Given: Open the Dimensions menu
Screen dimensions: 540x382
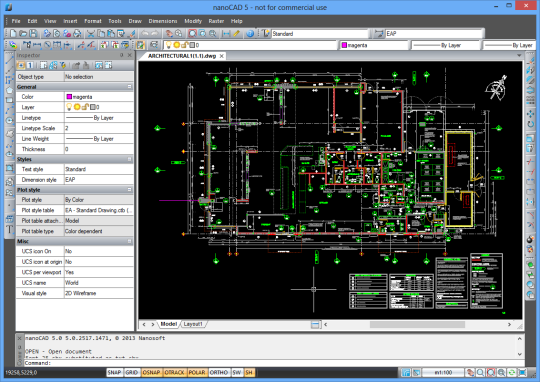Looking at the screenshot, I should (x=163, y=21).
